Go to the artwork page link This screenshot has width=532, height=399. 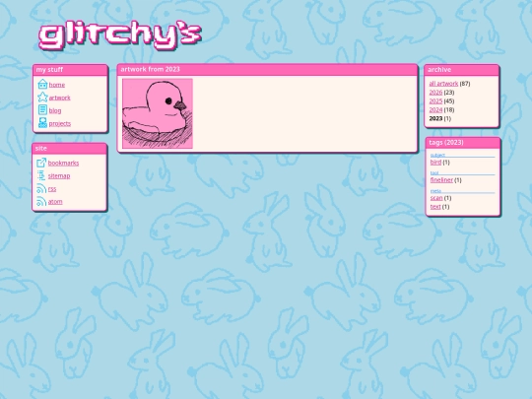[x=59, y=98]
